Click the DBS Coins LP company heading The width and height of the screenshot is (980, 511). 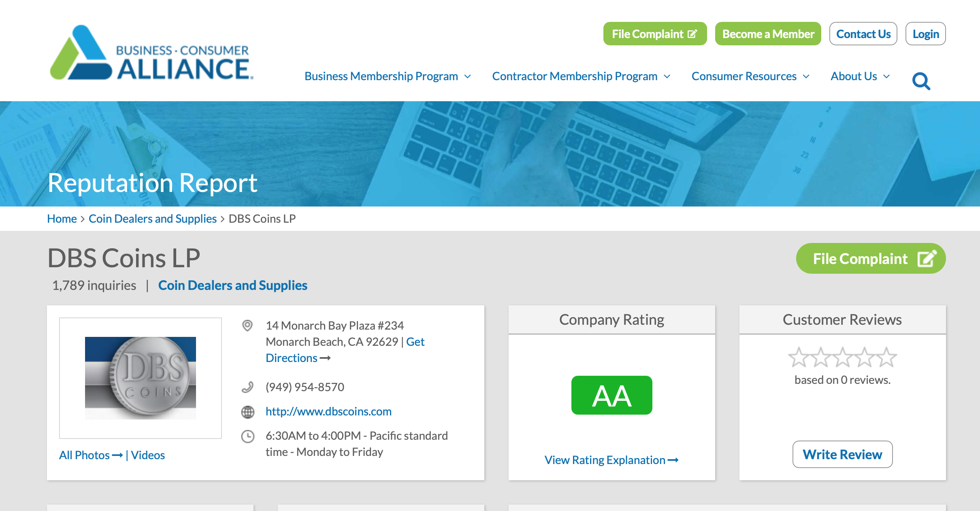[x=124, y=258]
